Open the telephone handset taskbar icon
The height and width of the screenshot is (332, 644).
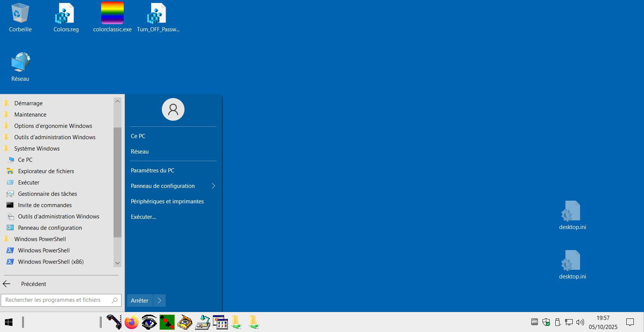pos(114,323)
